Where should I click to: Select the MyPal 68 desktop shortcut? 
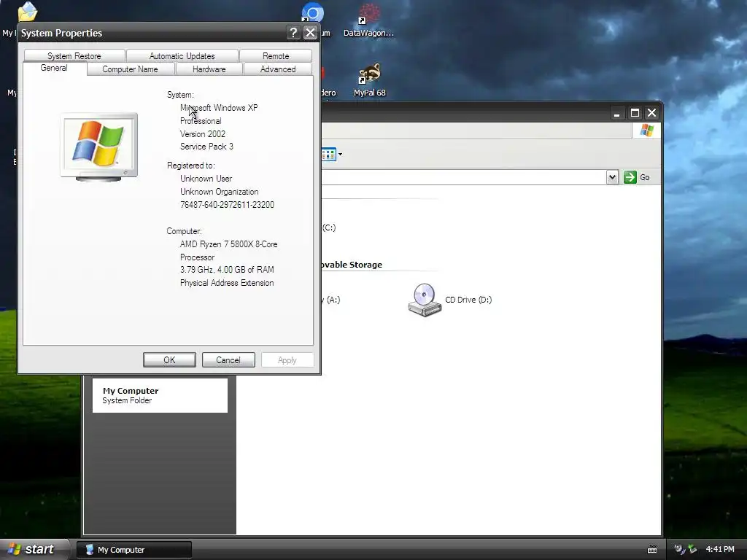pyautogui.click(x=370, y=80)
